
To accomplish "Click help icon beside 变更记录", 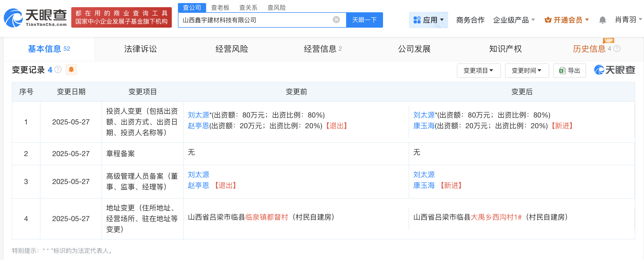I will pos(58,70).
